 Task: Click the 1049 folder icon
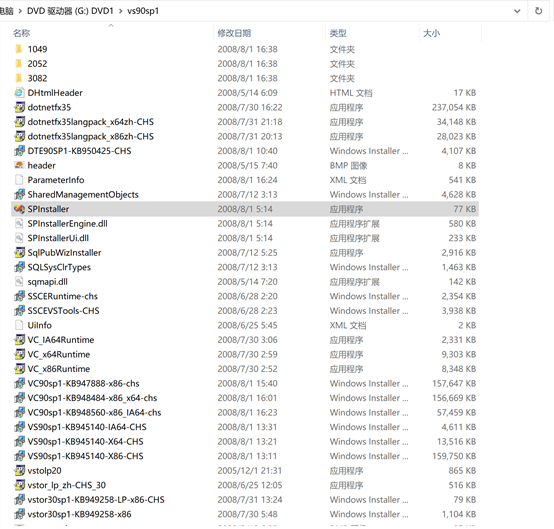[19, 49]
